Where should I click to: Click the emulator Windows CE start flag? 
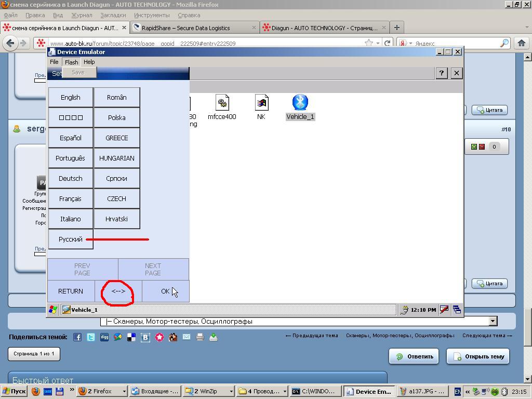click(54, 310)
